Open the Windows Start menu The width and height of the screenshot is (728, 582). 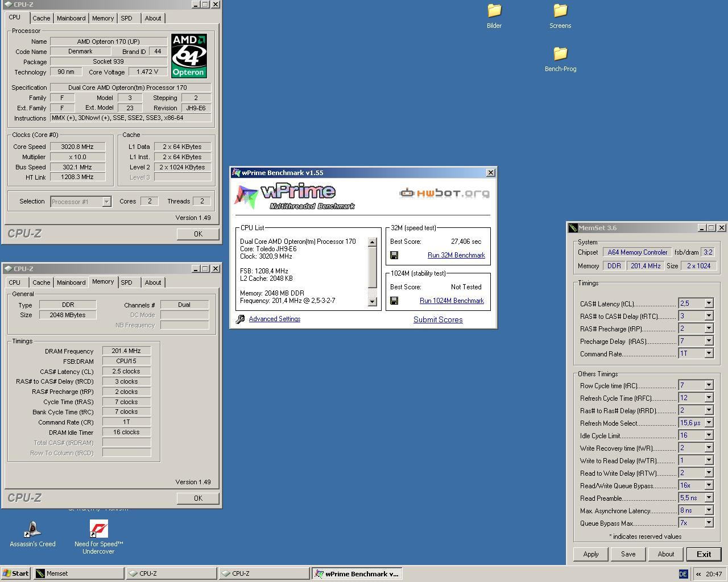(16, 573)
